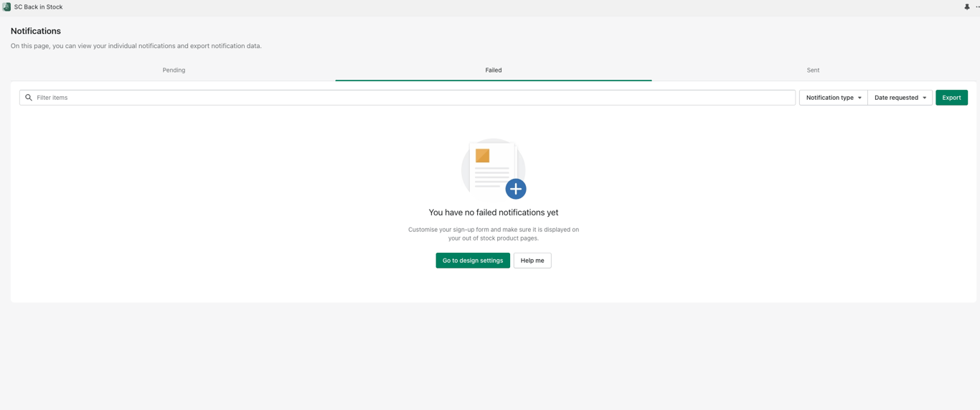Click Go to design settings button

(x=473, y=261)
